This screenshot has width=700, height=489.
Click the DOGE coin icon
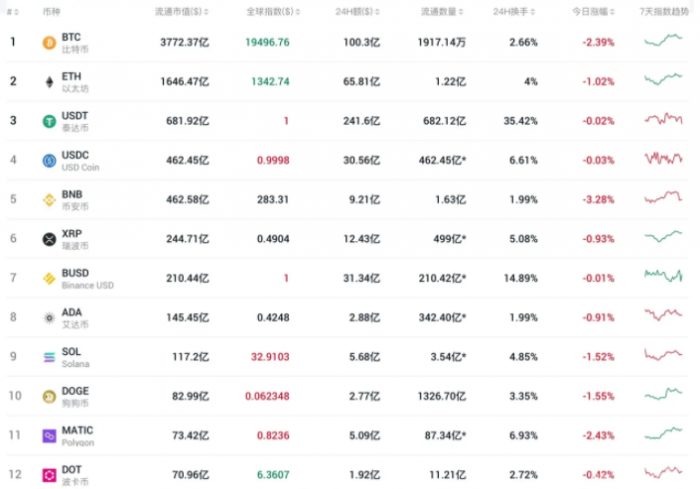(48, 396)
